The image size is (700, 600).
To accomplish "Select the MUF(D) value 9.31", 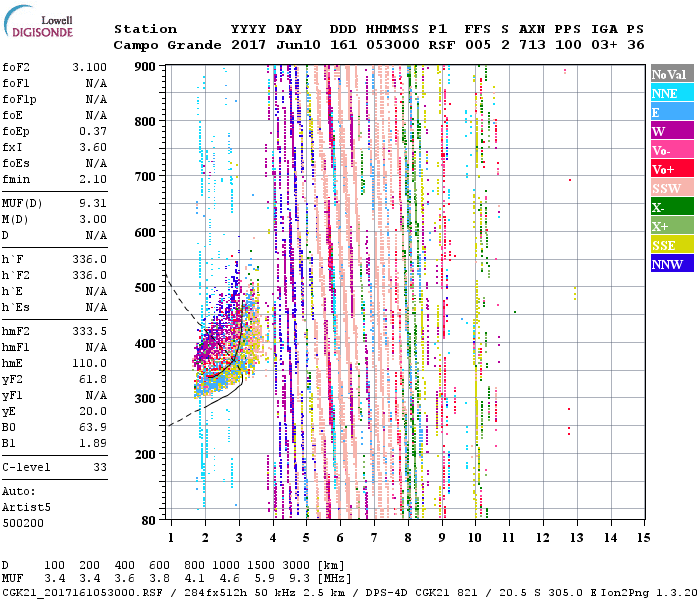I will point(92,203).
